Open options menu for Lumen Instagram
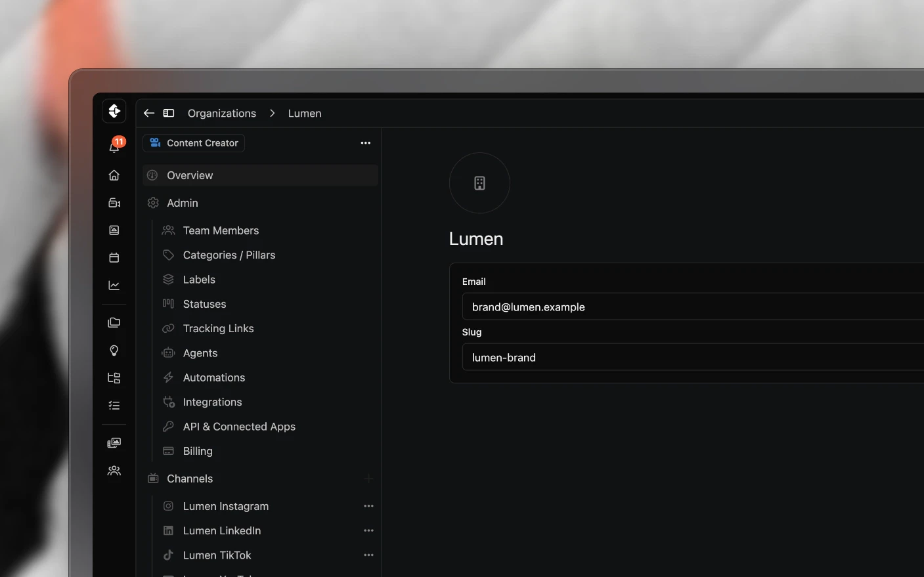Image resolution: width=924 pixels, height=577 pixels. point(368,506)
